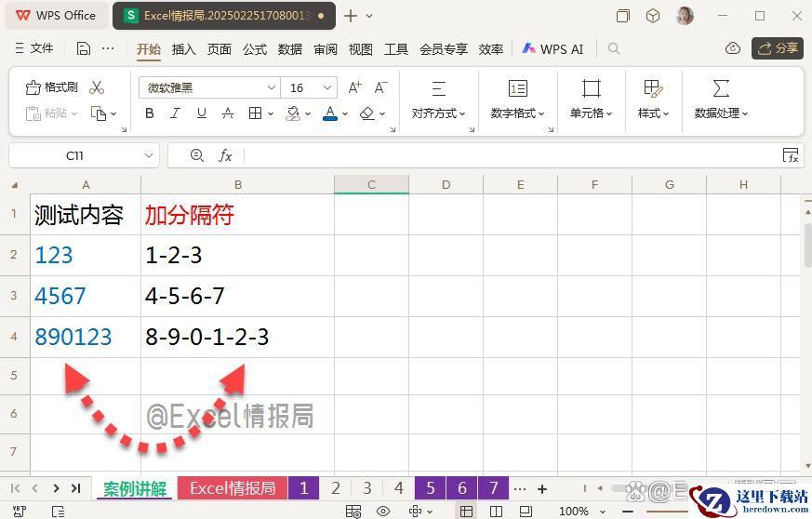
Task: Click the user avatar in title bar
Action: (685, 16)
